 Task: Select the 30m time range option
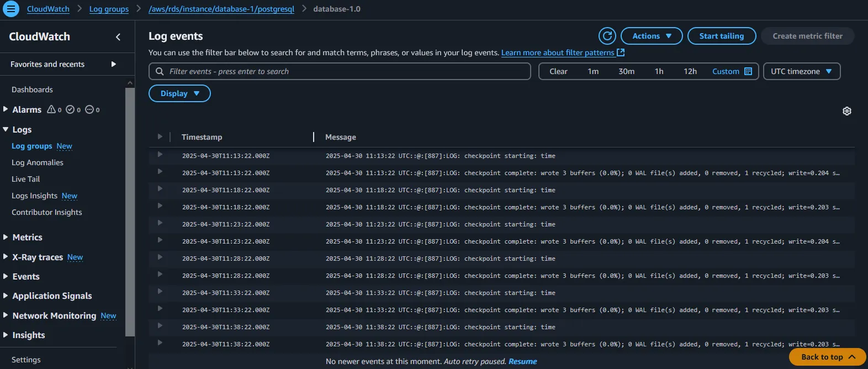point(626,71)
